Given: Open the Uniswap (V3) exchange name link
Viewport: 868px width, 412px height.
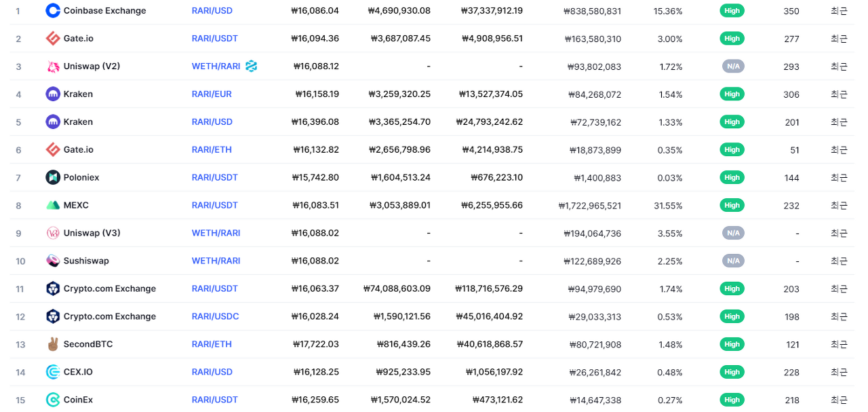Looking at the screenshot, I should click(x=92, y=233).
